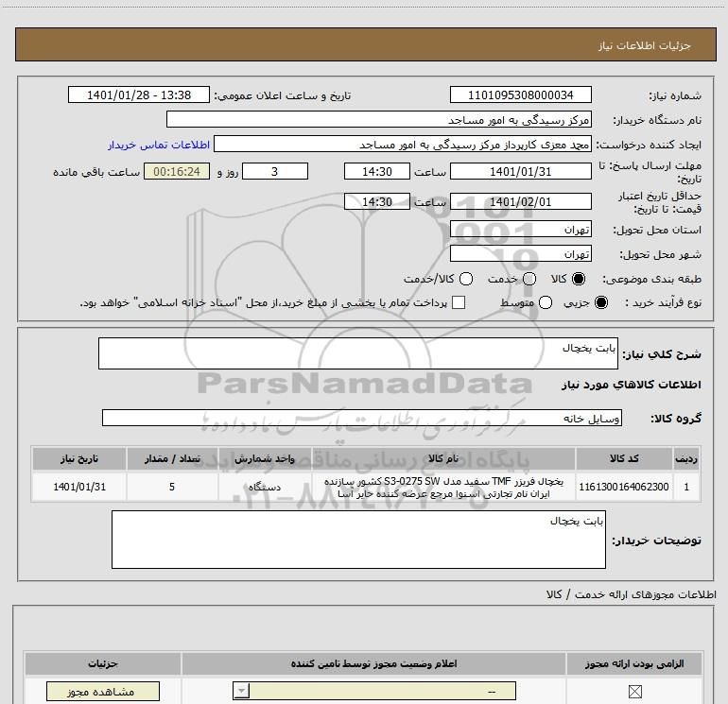Select the جزیی purchase type radio
This screenshot has width=728, height=704.
coord(600,302)
